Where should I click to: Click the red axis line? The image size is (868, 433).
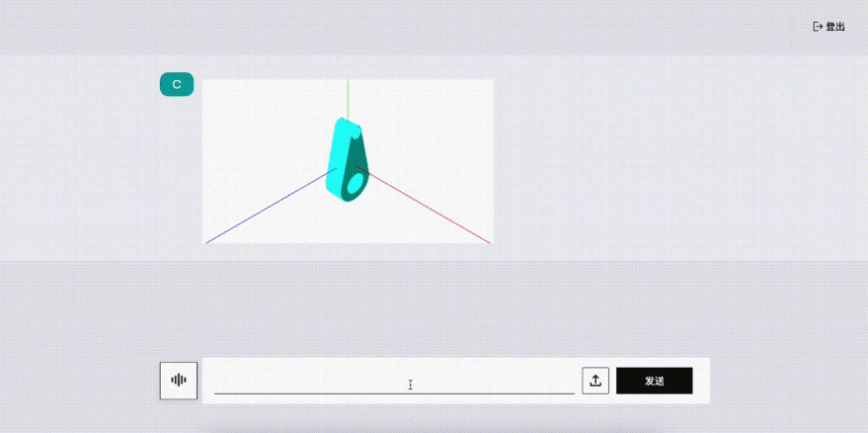[434, 212]
